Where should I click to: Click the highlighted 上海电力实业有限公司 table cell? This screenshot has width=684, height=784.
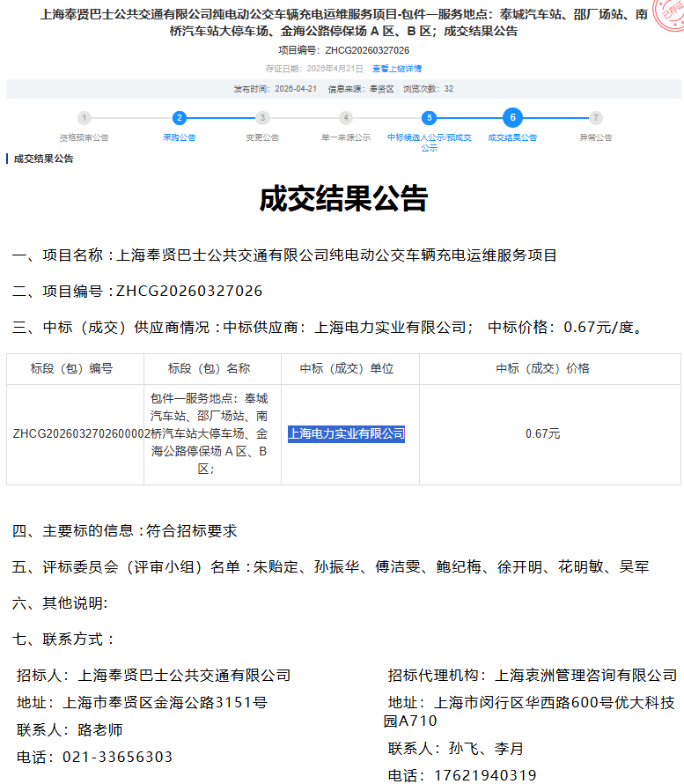(x=346, y=433)
